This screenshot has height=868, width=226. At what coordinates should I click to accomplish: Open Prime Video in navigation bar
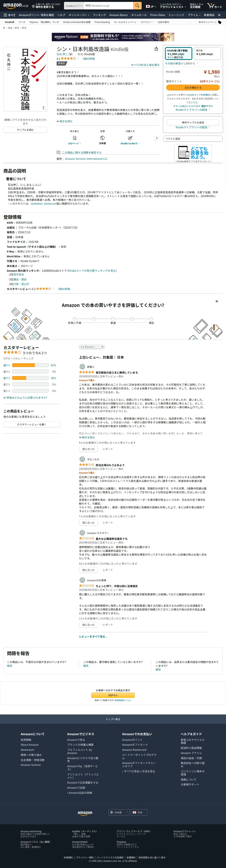point(158,15)
